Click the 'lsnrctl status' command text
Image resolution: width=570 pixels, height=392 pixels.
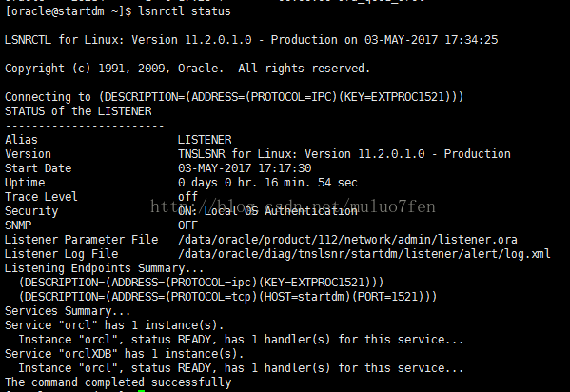[185, 11]
